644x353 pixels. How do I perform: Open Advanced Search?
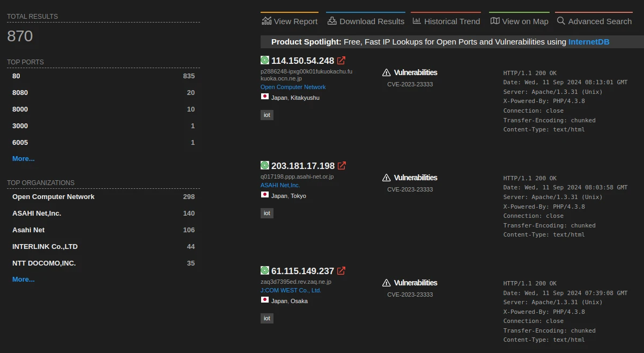[594, 21]
